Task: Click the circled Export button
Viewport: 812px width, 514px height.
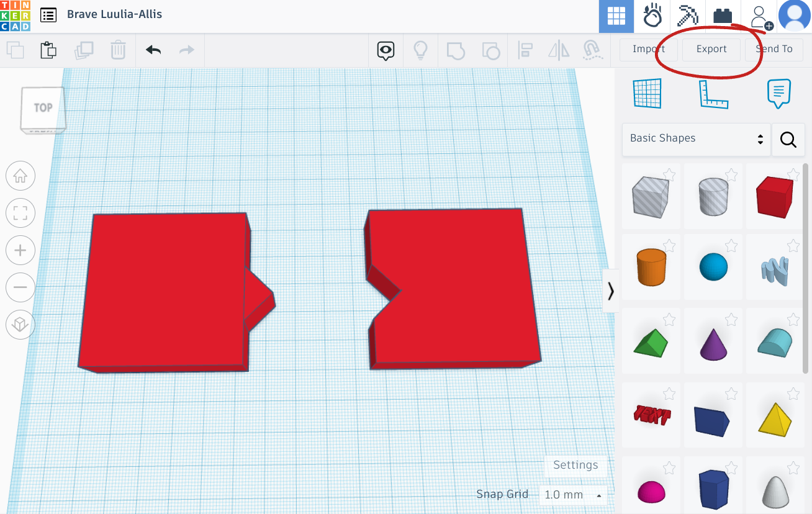Action: coord(711,48)
